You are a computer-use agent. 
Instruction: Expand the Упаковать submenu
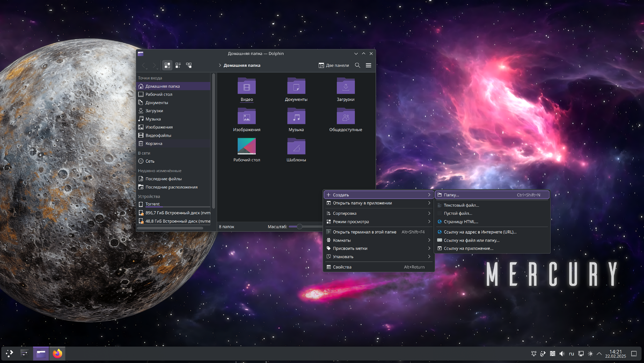pyautogui.click(x=378, y=257)
